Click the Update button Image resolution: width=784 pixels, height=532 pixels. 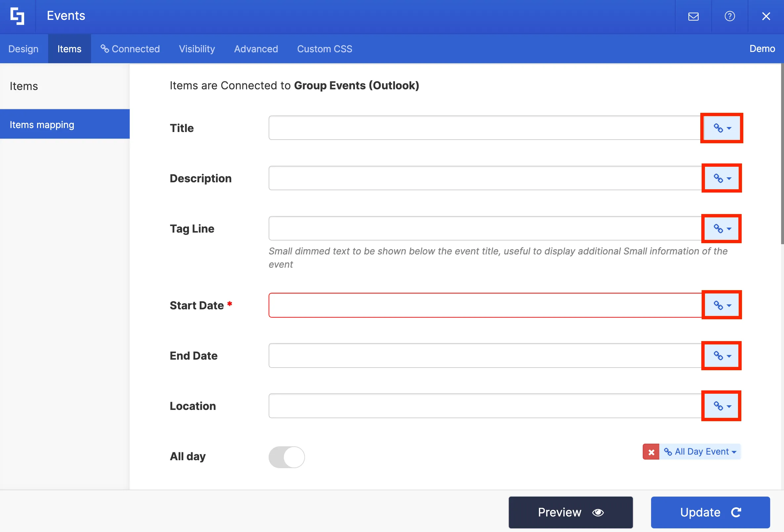tap(710, 512)
